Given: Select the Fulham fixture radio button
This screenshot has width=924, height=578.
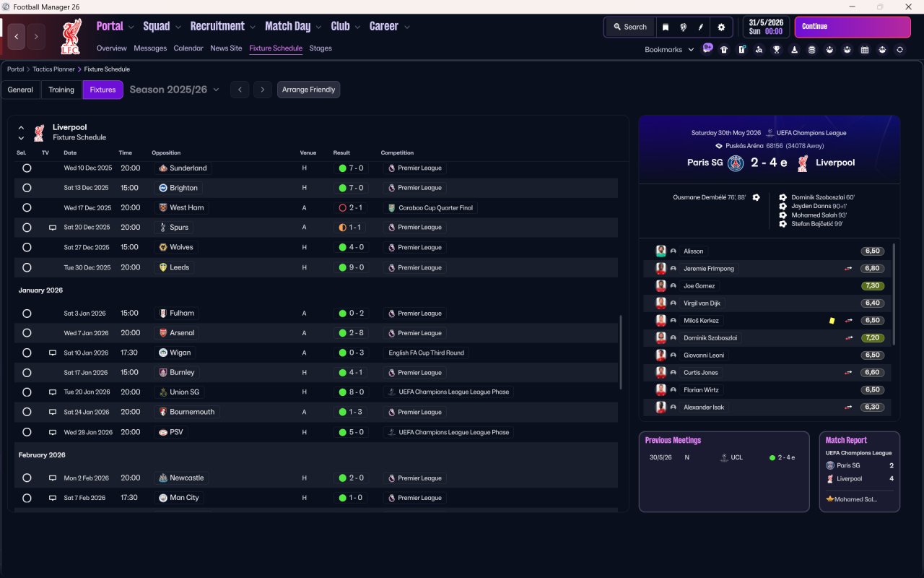Looking at the screenshot, I should tap(27, 314).
